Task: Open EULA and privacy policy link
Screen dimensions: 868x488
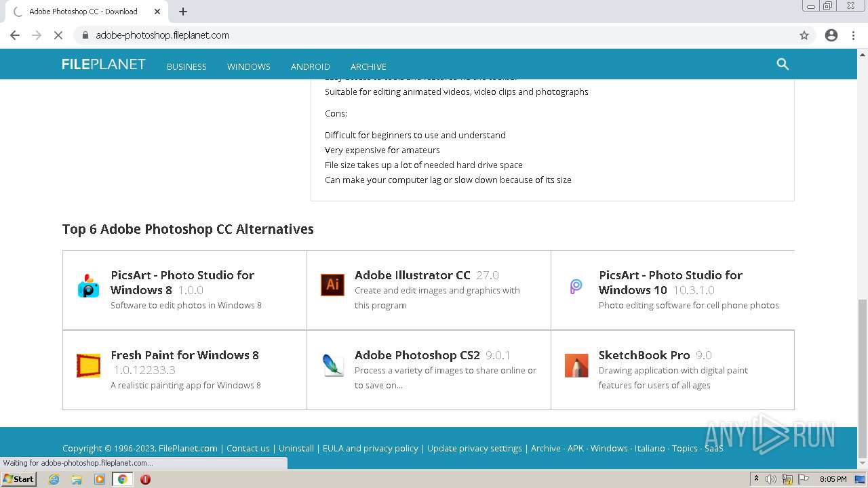Action: click(370, 448)
